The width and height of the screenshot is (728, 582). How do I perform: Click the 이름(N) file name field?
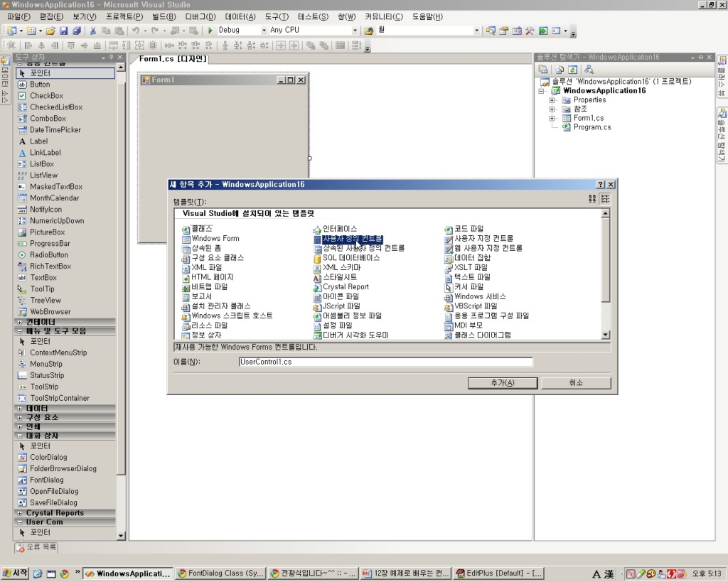386,362
